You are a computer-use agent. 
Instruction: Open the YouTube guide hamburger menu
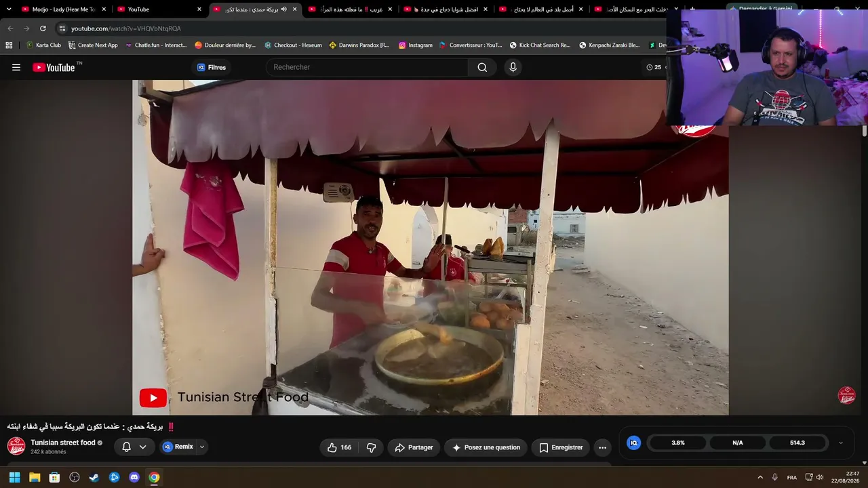16,67
